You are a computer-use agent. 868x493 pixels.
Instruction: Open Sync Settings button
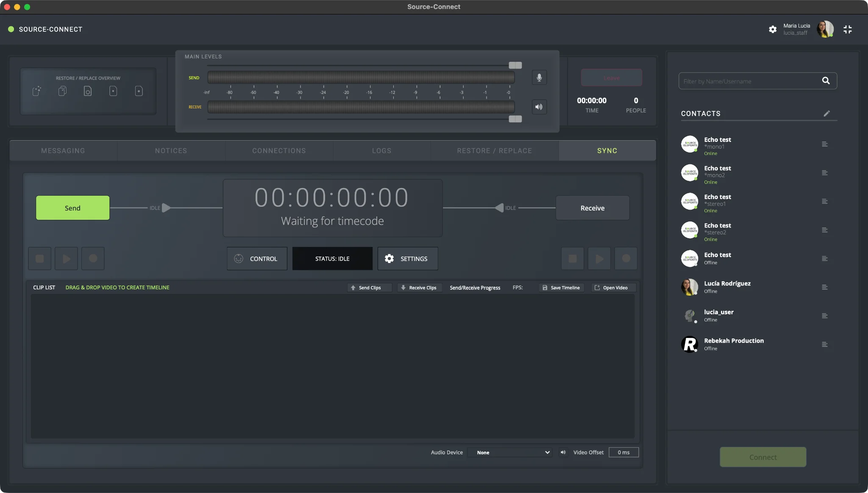point(408,258)
